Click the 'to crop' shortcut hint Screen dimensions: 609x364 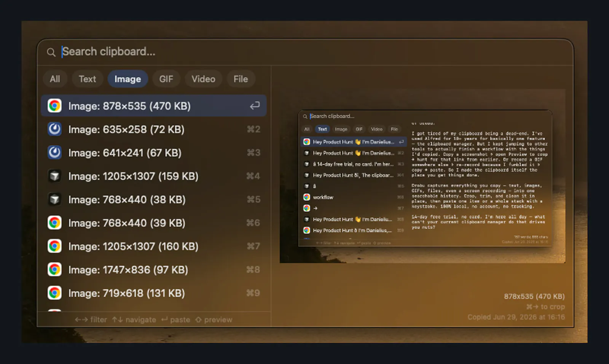click(545, 307)
